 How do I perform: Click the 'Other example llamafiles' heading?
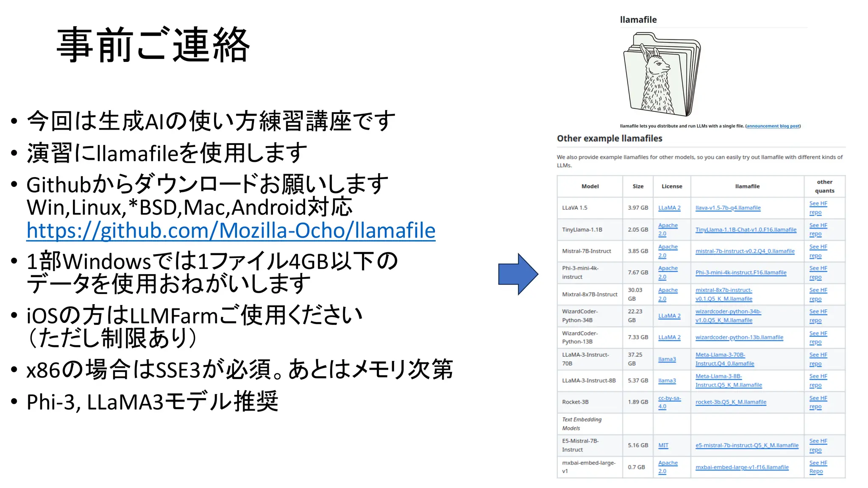pyautogui.click(x=609, y=139)
